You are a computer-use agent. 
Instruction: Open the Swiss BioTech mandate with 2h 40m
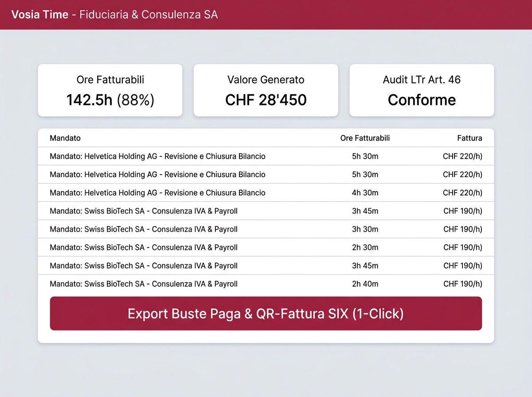click(x=144, y=284)
